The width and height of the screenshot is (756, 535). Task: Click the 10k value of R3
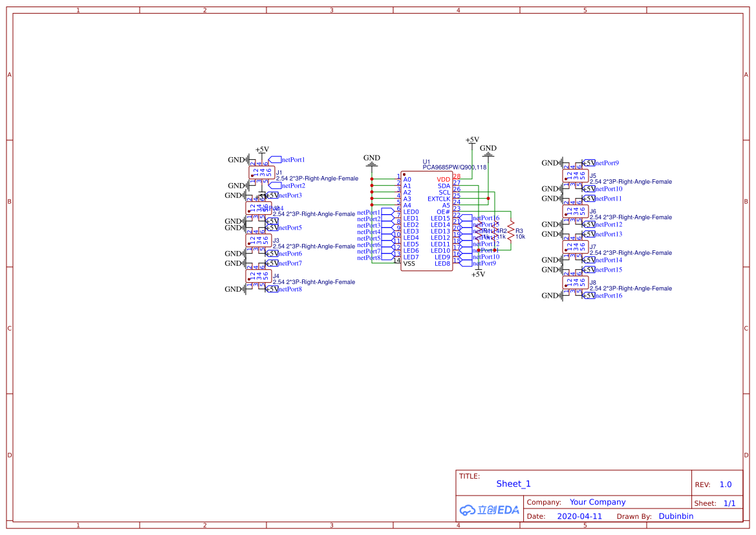click(520, 237)
